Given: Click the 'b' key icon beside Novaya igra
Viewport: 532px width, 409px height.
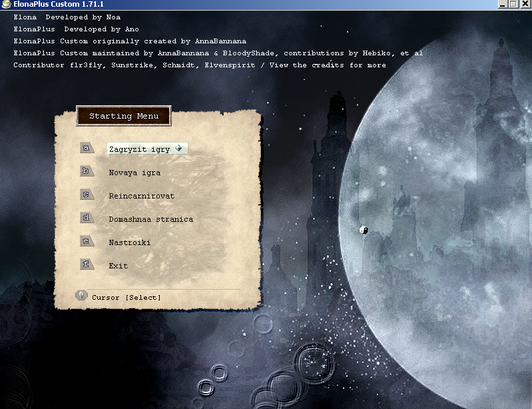Looking at the screenshot, I should click(x=87, y=171).
